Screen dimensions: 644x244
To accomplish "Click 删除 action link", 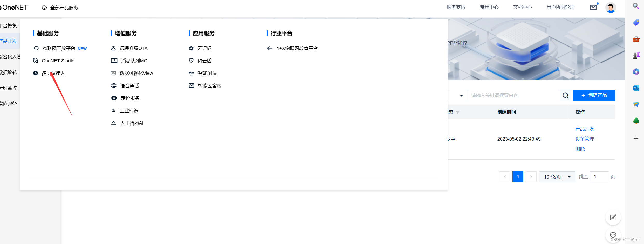I will coord(580,149).
